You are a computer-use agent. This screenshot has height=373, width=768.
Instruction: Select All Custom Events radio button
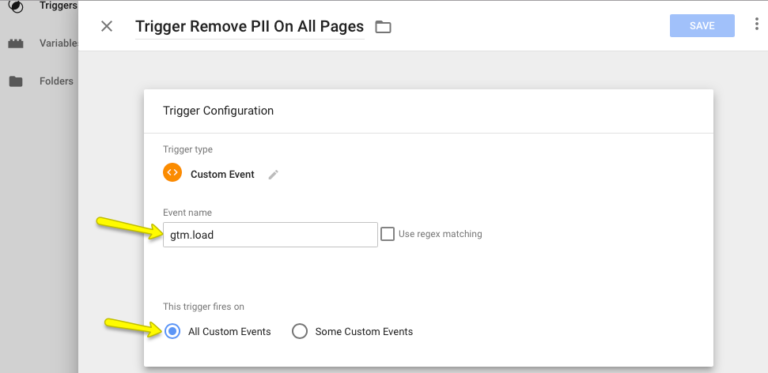pos(172,331)
